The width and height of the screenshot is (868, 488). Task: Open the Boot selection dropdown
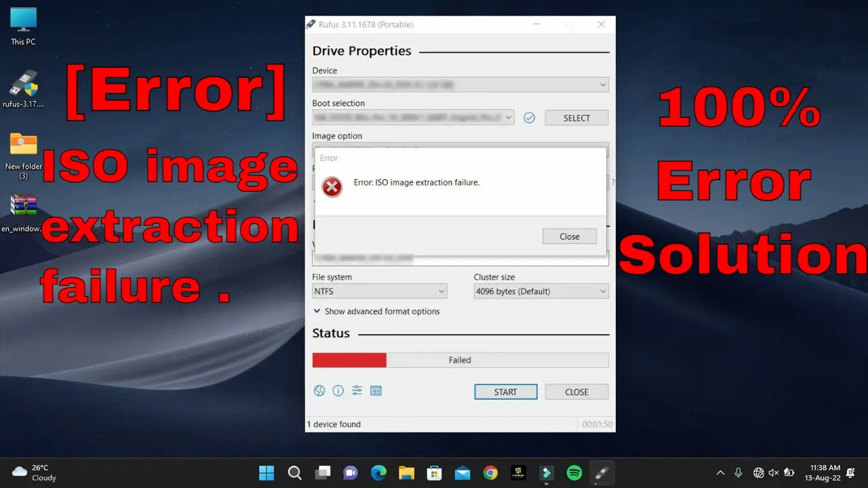(x=413, y=117)
